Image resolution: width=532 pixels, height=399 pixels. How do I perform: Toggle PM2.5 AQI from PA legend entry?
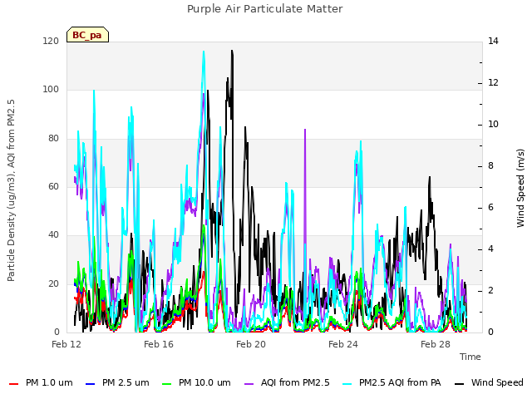pyautogui.click(x=392, y=382)
